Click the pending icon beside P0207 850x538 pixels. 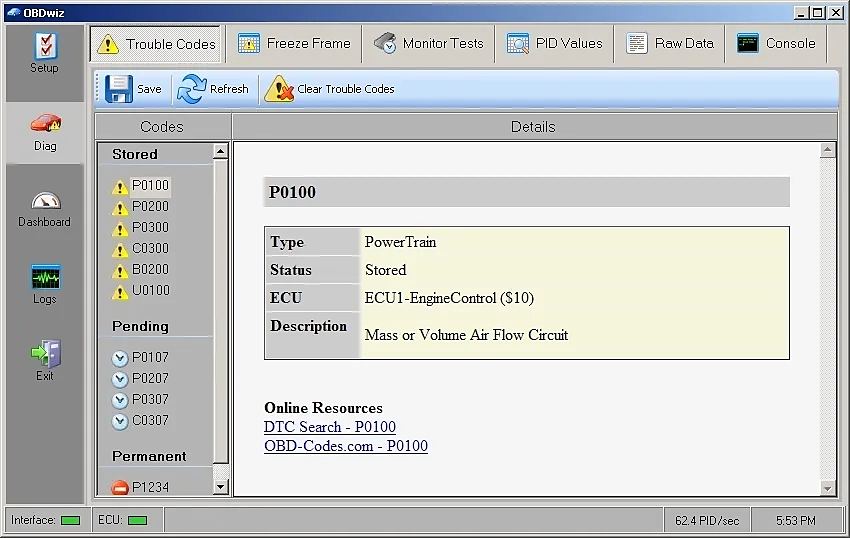(x=120, y=379)
